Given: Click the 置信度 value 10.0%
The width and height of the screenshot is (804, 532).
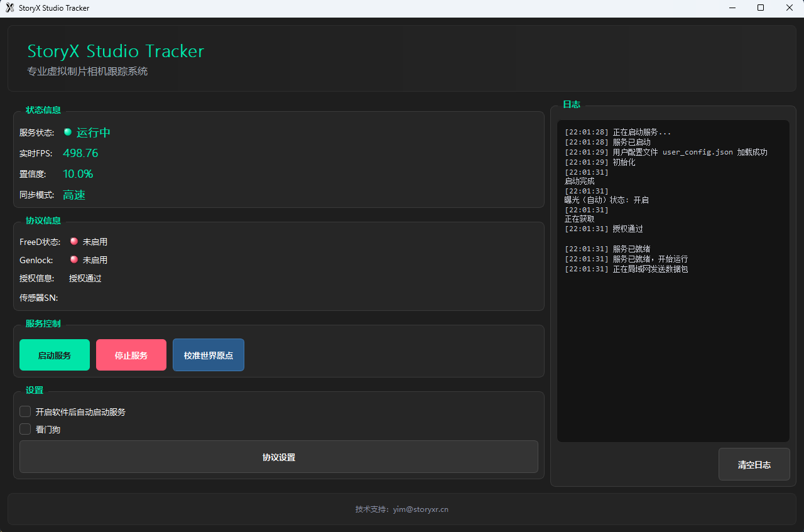Looking at the screenshot, I should pos(78,174).
